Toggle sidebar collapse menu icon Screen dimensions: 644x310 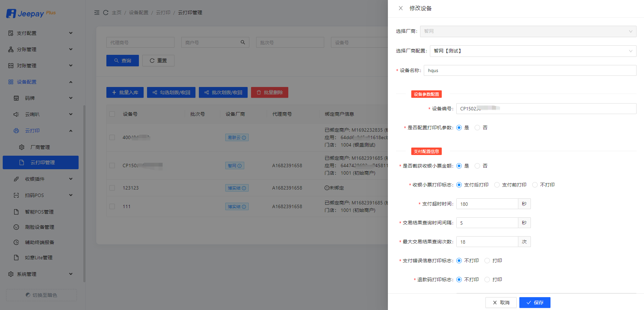97,13
